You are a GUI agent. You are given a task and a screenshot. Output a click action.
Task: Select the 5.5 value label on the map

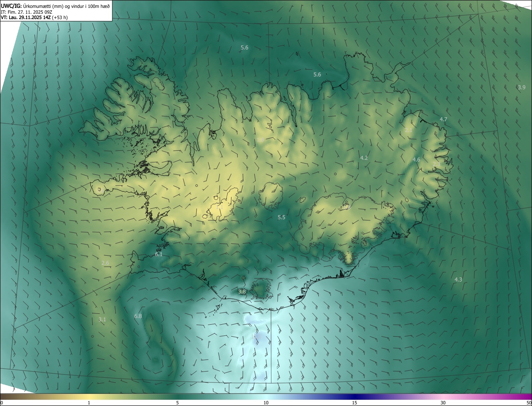point(281,218)
